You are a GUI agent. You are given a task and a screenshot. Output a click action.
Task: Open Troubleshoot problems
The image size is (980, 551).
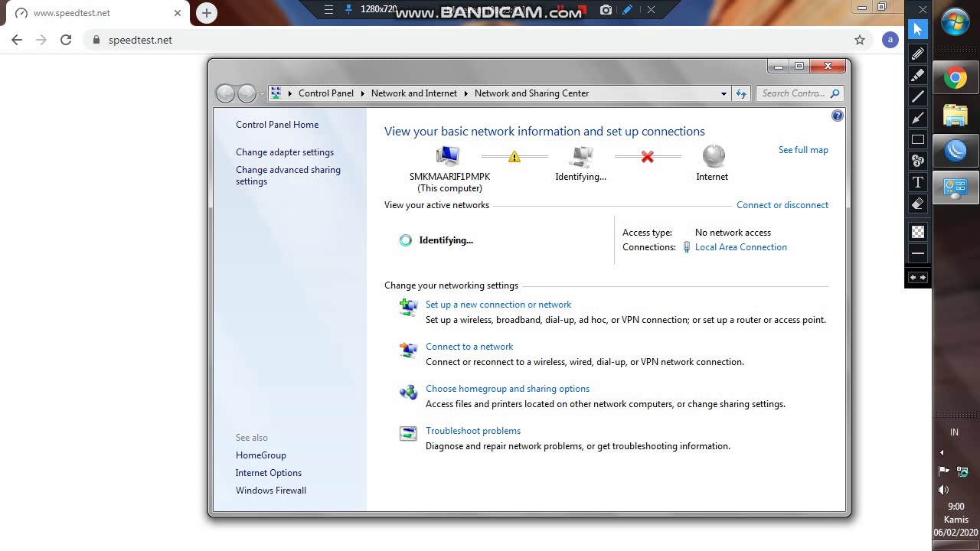pos(473,431)
